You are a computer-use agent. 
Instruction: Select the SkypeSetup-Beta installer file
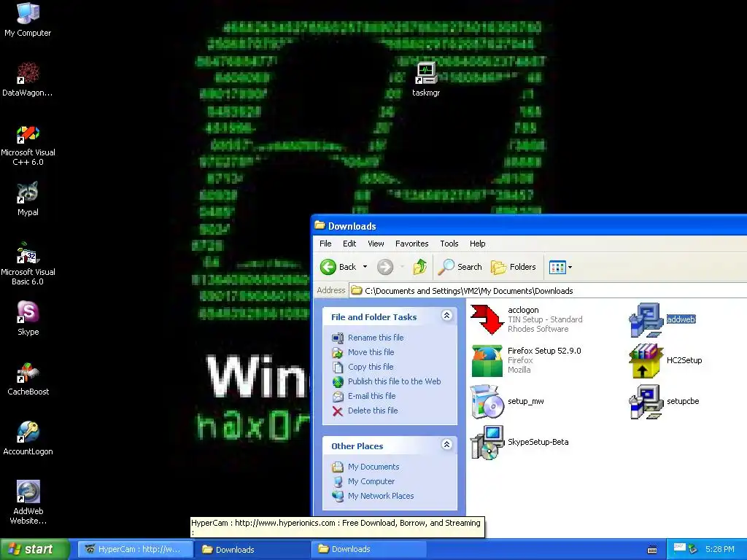(519, 443)
